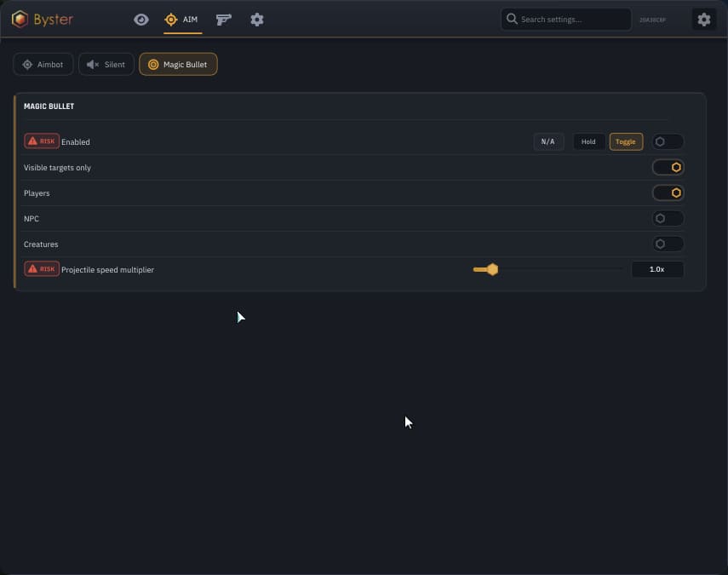Open the settings gear button at top right
The image size is (728, 575).
[704, 20]
